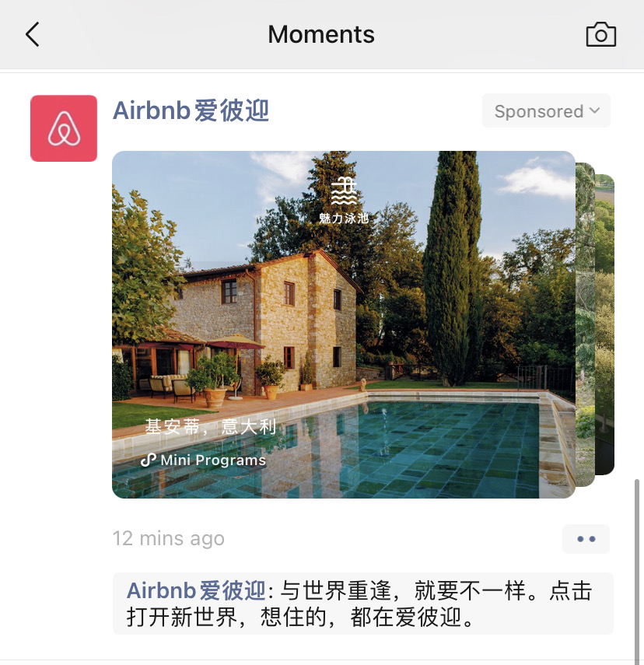Image resolution: width=644 pixels, height=665 pixels.
Task: Open the two-dot like/comment menu
Action: (586, 539)
